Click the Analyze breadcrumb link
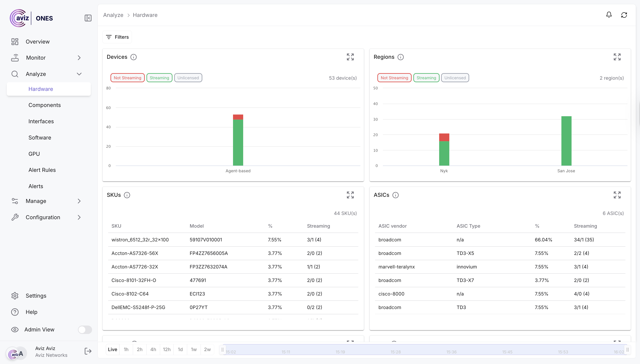The height and width of the screenshot is (364, 640). [113, 15]
